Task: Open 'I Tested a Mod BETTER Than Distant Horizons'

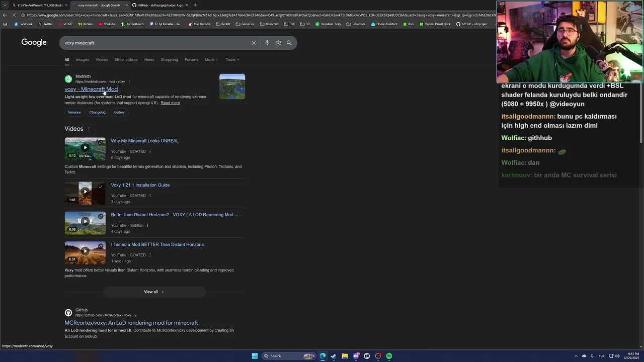Action: coord(157,244)
